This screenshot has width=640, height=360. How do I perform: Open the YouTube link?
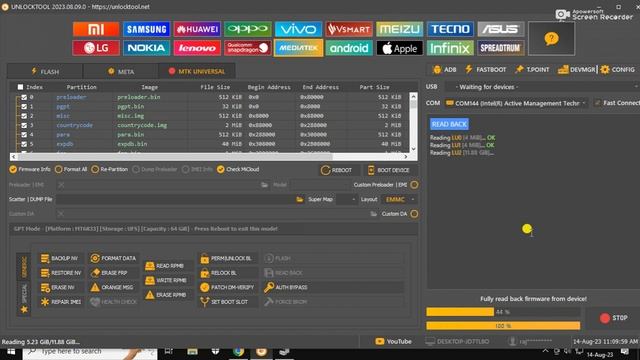(x=393, y=341)
